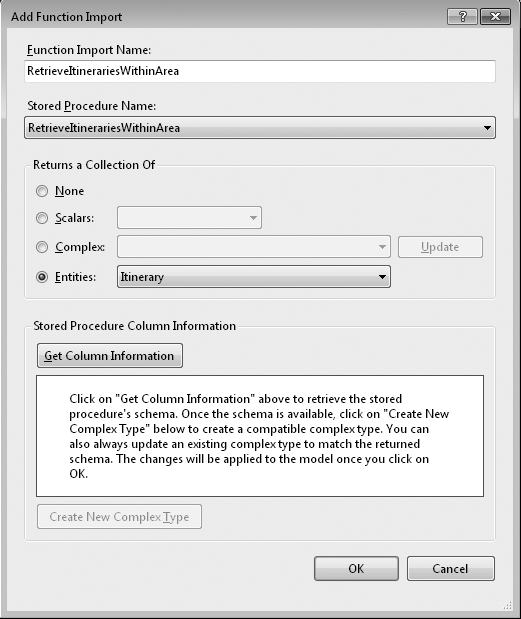Click the Cancel button
Image resolution: width=521 pixels, height=619 pixels.
(450, 568)
